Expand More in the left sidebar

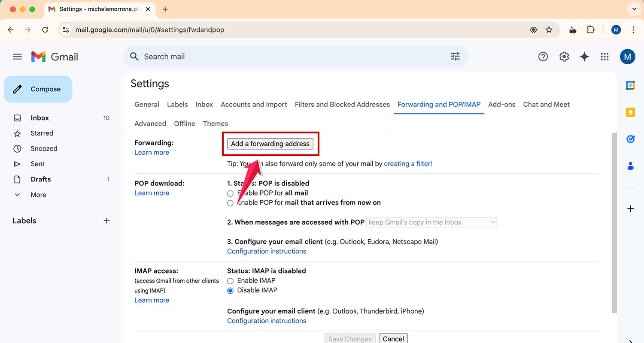pyautogui.click(x=38, y=195)
